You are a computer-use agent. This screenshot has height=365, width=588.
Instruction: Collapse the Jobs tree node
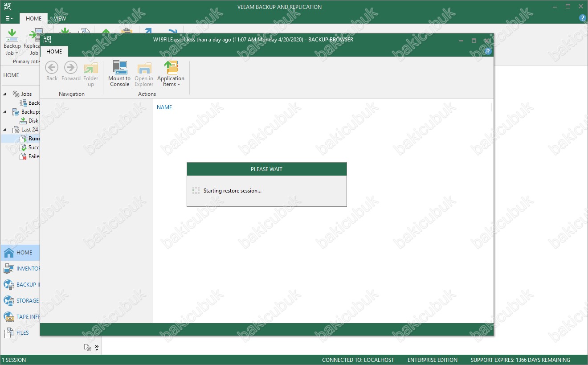point(5,94)
